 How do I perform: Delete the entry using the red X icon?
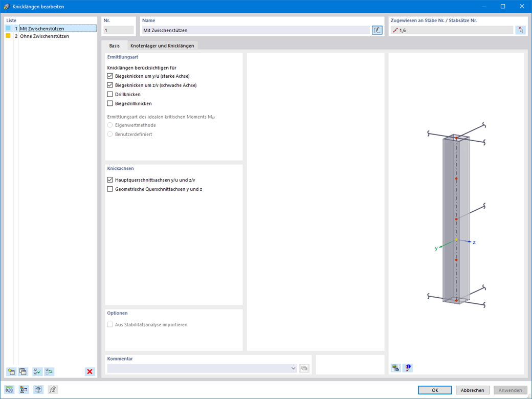tap(90, 371)
